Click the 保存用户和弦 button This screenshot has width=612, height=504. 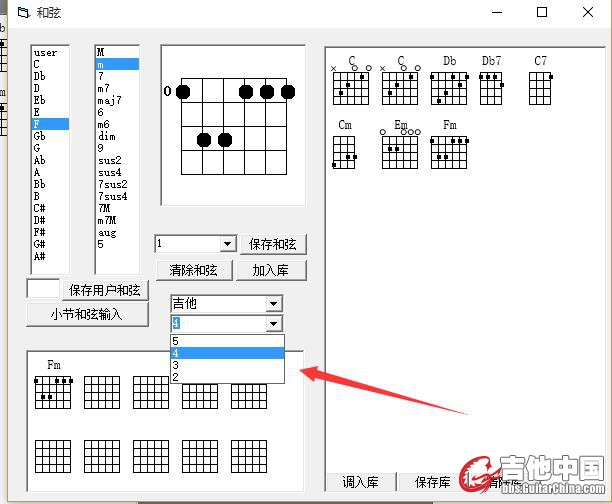(x=110, y=290)
